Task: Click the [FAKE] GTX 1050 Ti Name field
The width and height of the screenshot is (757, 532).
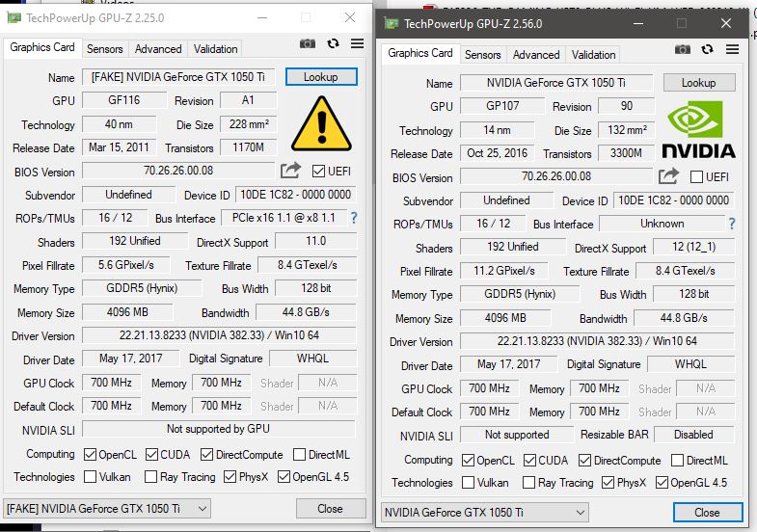Action: tap(178, 77)
